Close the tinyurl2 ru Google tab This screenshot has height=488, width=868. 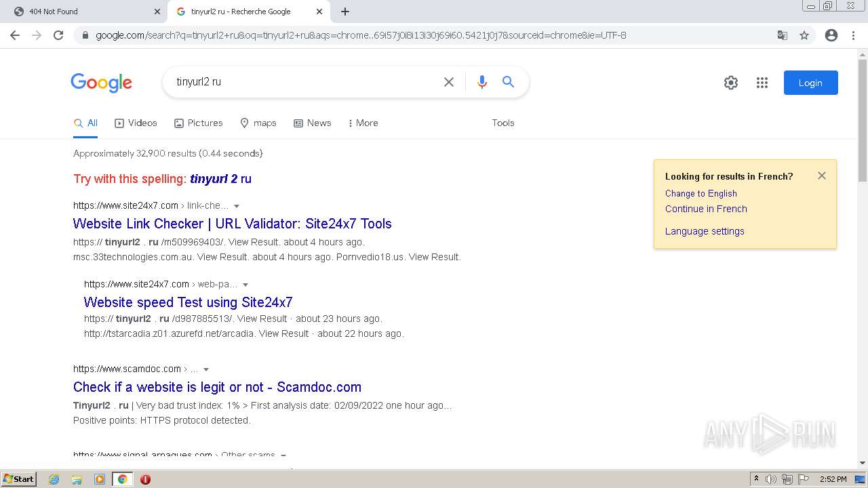(319, 12)
